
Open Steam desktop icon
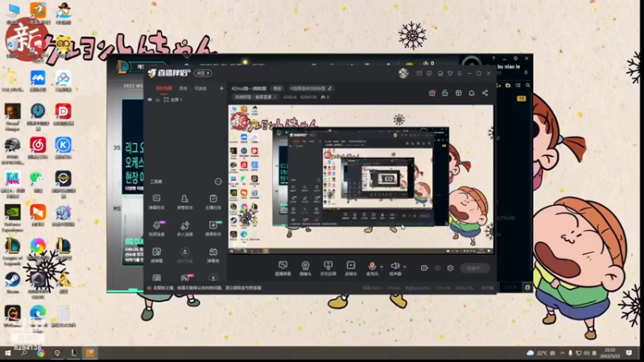tap(13, 284)
